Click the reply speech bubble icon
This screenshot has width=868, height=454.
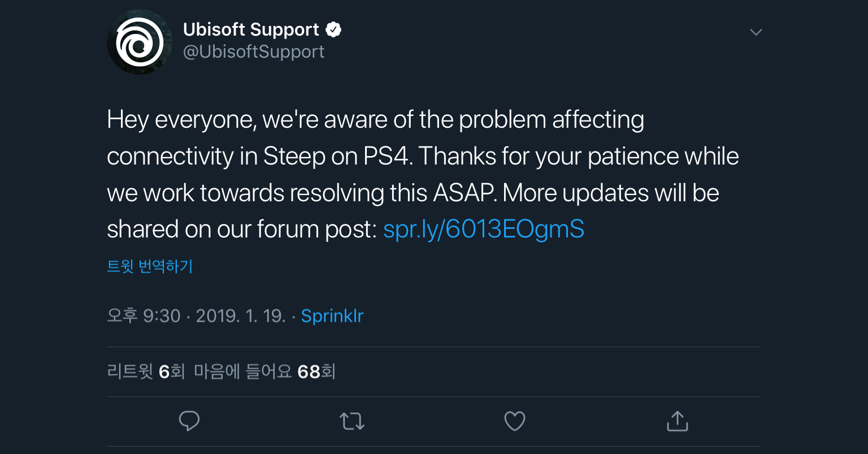pos(189,421)
